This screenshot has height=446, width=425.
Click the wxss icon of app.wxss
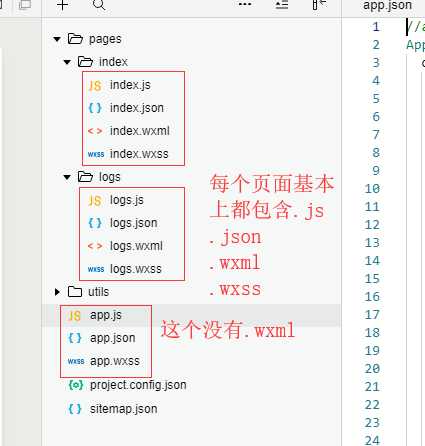(76, 361)
